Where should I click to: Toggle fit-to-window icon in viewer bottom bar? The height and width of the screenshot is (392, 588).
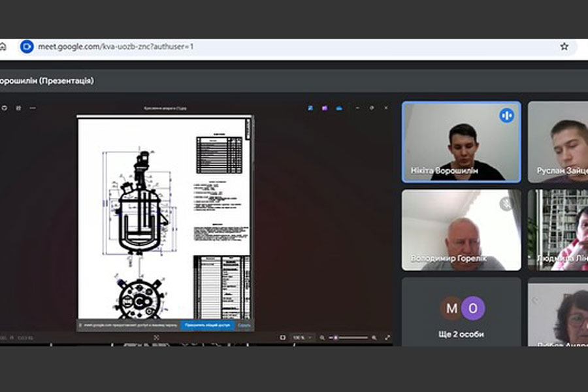pyautogui.click(x=156, y=338)
